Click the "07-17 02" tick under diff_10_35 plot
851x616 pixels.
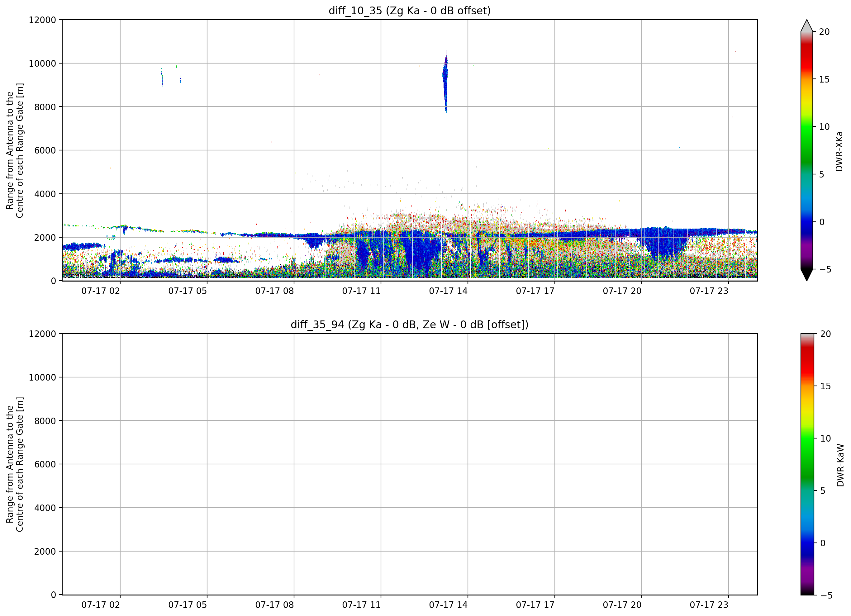pos(101,291)
